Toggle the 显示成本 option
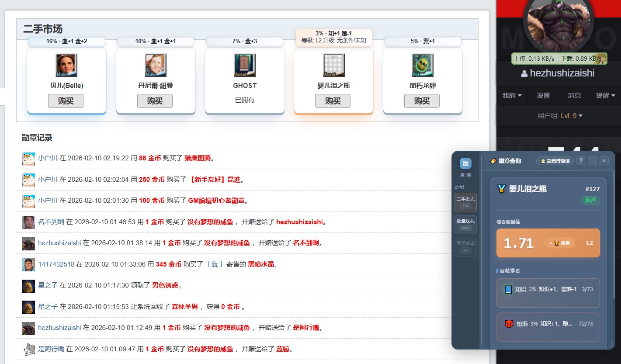The height and width of the screenshot is (364, 621). 465,246
